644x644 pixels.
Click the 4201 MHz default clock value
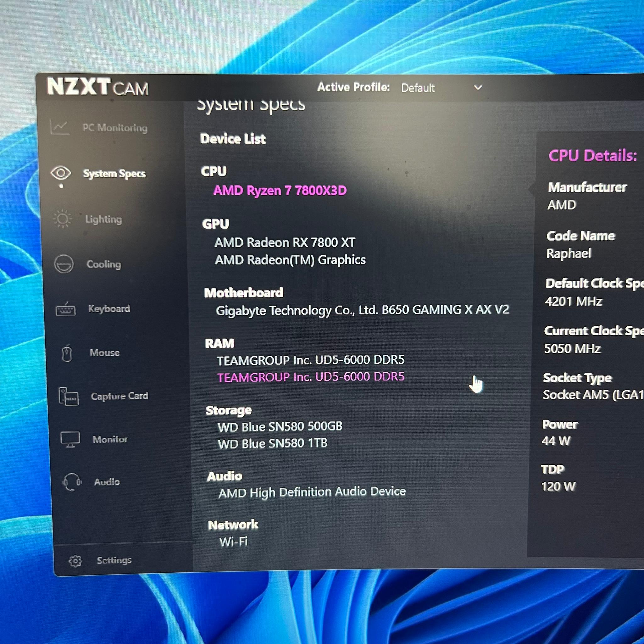[573, 301]
